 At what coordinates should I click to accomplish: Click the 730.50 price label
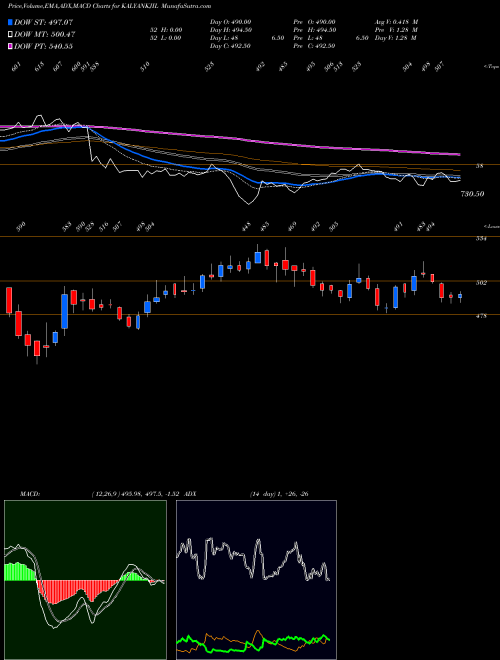pos(472,194)
